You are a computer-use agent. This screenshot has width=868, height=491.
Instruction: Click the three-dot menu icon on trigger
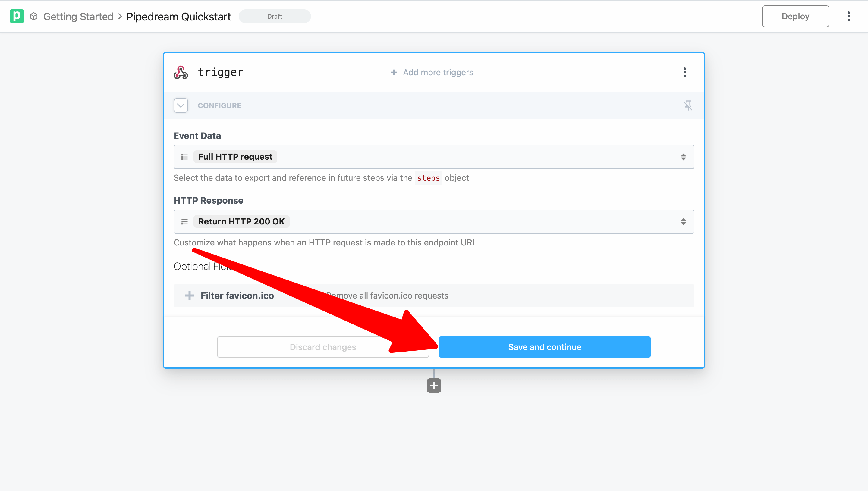(684, 72)
